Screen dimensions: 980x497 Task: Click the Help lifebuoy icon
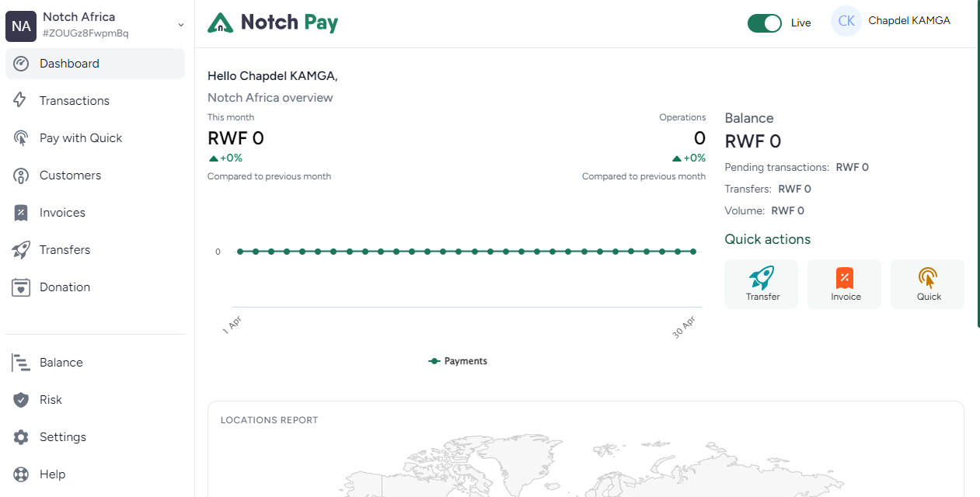click(21, 474)
